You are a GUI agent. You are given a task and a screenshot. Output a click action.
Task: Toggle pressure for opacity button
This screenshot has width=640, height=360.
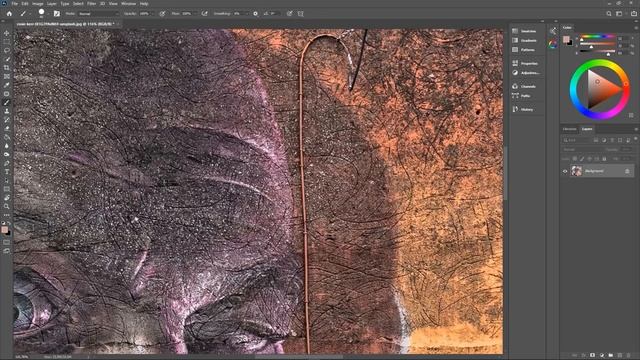162,13
